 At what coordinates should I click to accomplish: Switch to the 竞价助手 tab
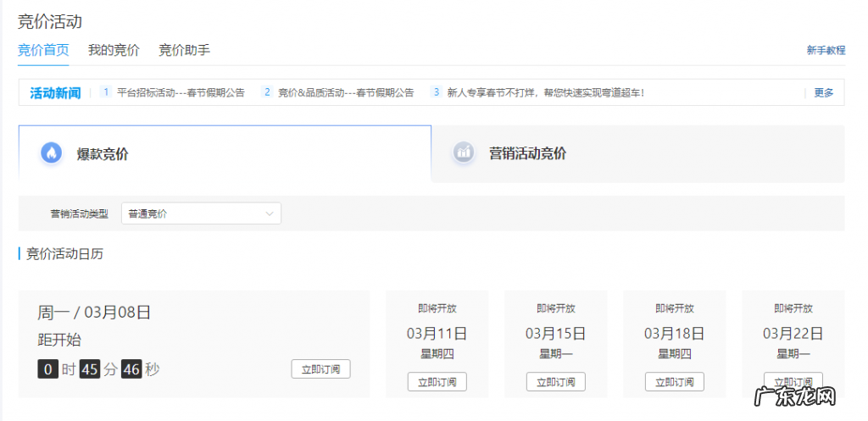pos(184,50)
